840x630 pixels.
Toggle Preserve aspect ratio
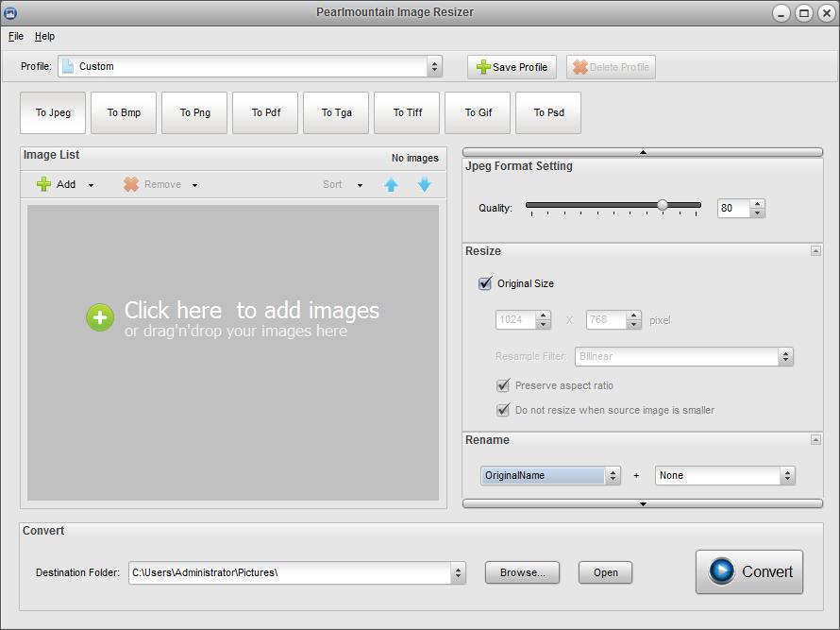(504, 385)
